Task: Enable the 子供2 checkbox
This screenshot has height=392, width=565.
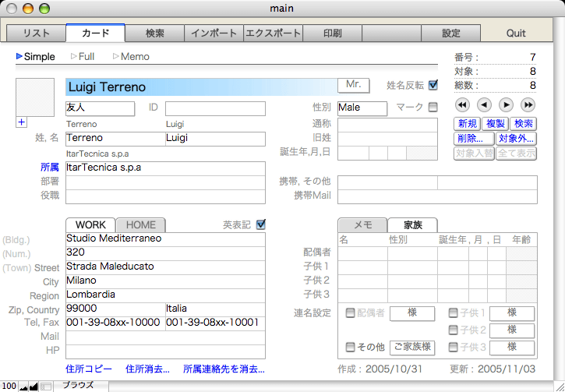Action: pos(453,330)
